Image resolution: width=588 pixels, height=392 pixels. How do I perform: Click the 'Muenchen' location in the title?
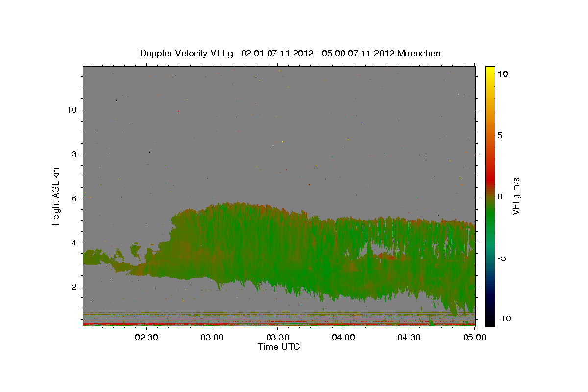[419, 53]
